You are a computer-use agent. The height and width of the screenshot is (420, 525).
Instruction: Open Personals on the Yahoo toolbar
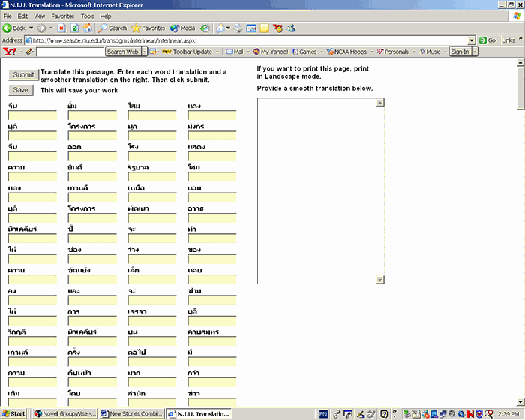[393, 52]
